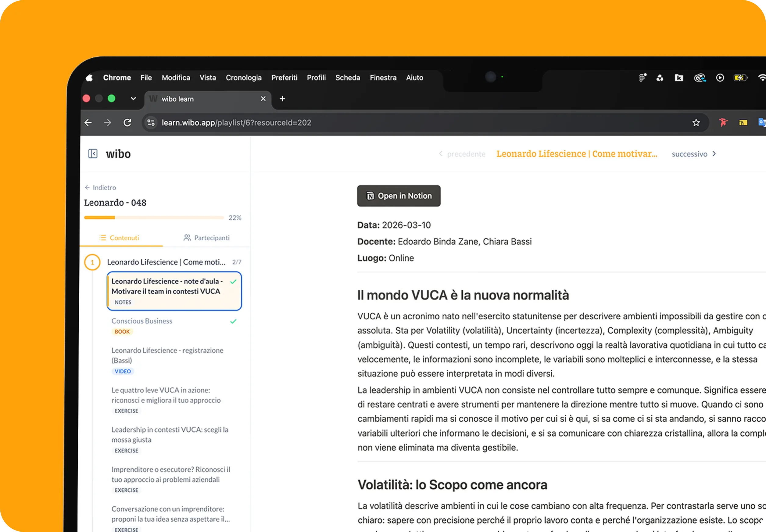Click the play circle menu bar icon
This screenshot has width=766, height=532.
[720, 78]
